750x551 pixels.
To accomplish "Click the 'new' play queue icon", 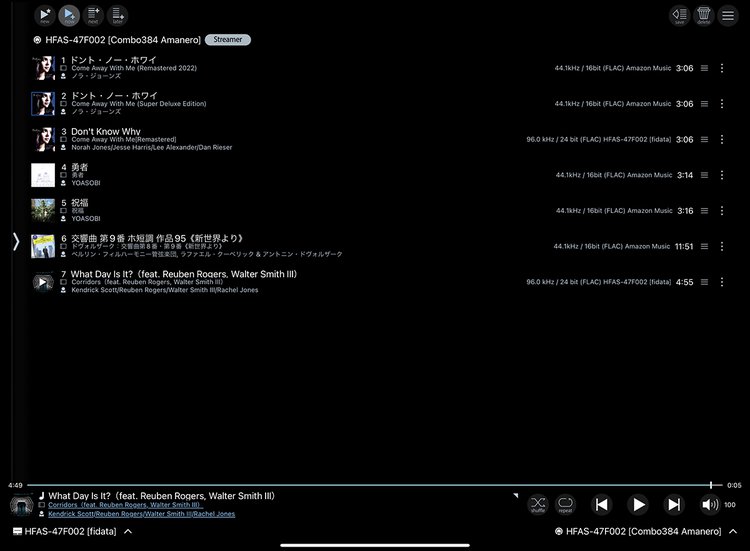I will point(44,15).
